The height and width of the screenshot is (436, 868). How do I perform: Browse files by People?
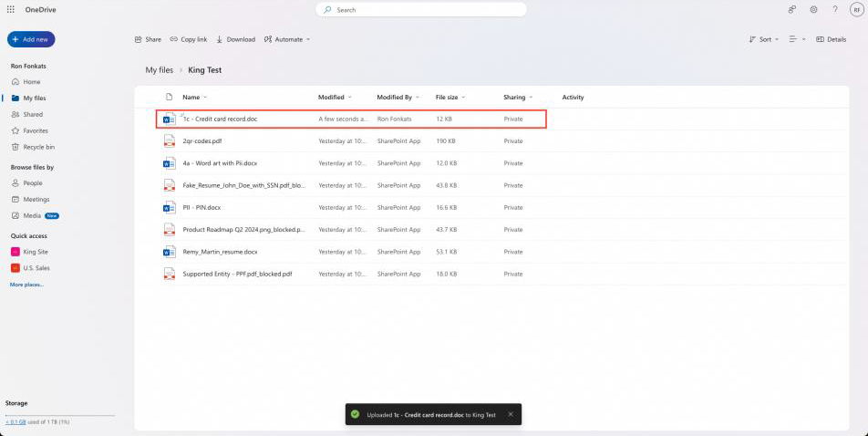pyautogui.click(x=26, y=182)
